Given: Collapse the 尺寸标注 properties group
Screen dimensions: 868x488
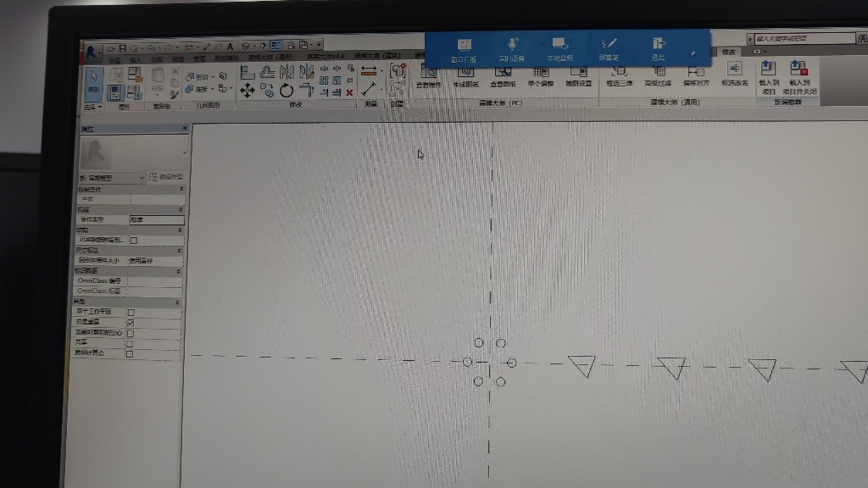Looking at the screenshot, I should (x=181, y=250).
